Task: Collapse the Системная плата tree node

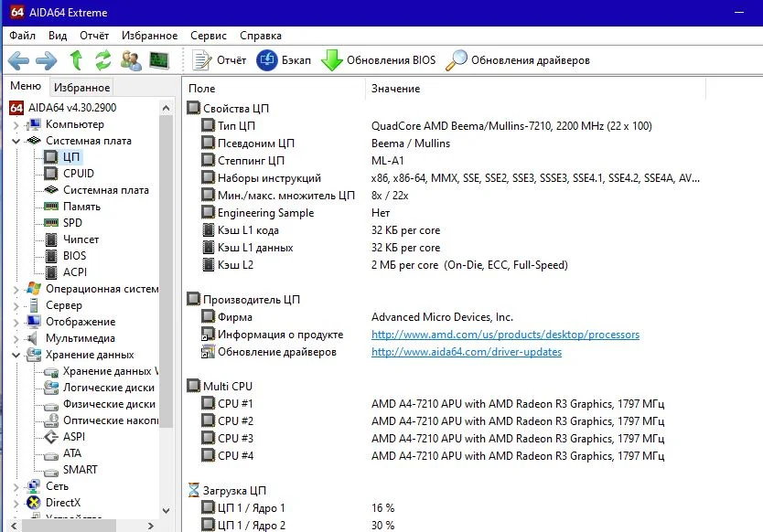Action: 16,141
